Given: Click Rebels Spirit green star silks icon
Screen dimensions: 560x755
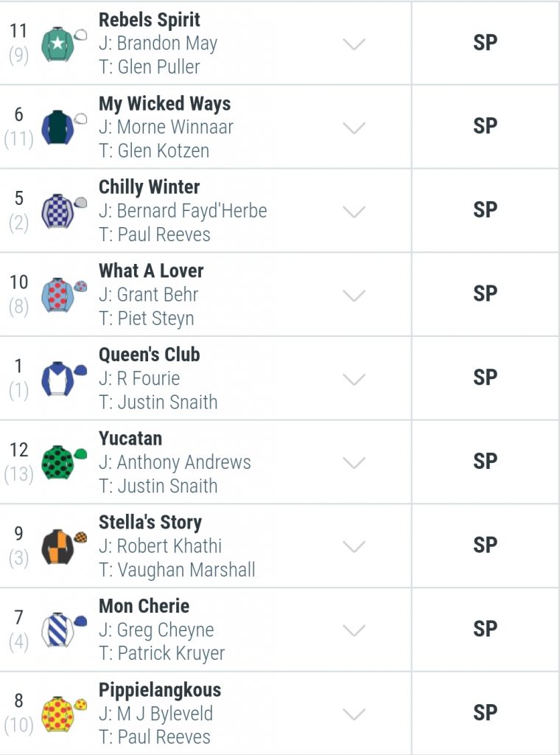Looking at the screenshot, I should coord(63,44).
